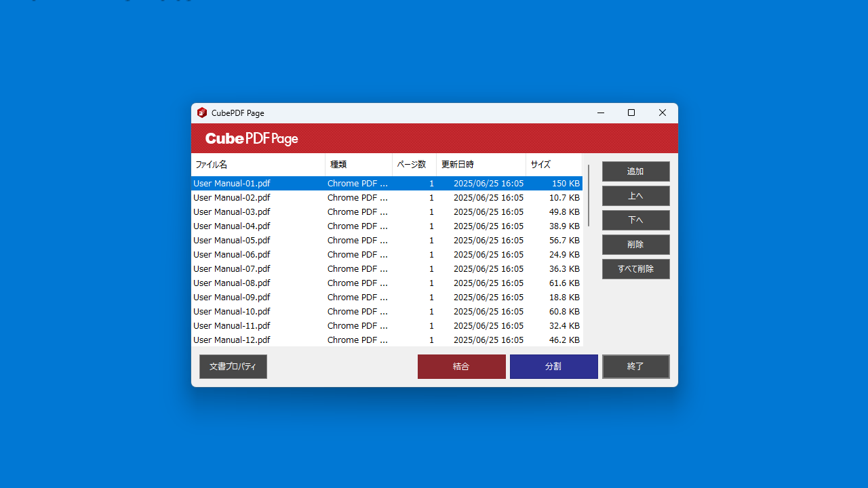Sort by the 種類 column header
Screen dimensions: 868x488
(359, 165)
